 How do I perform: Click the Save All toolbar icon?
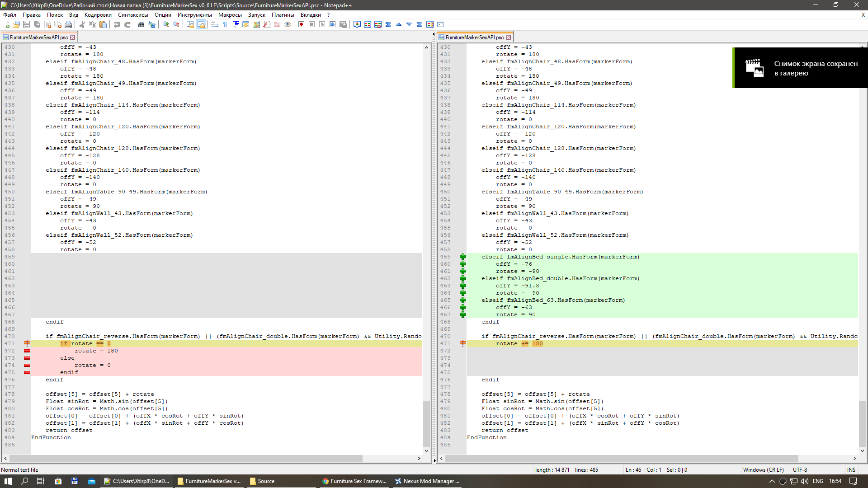coord(37,24)
